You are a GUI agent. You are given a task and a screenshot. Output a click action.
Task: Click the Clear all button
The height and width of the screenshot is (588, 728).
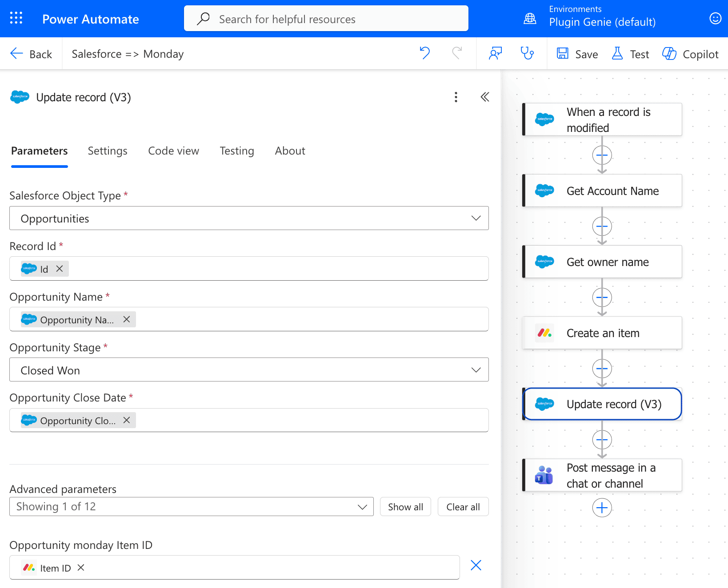point(463,507)
